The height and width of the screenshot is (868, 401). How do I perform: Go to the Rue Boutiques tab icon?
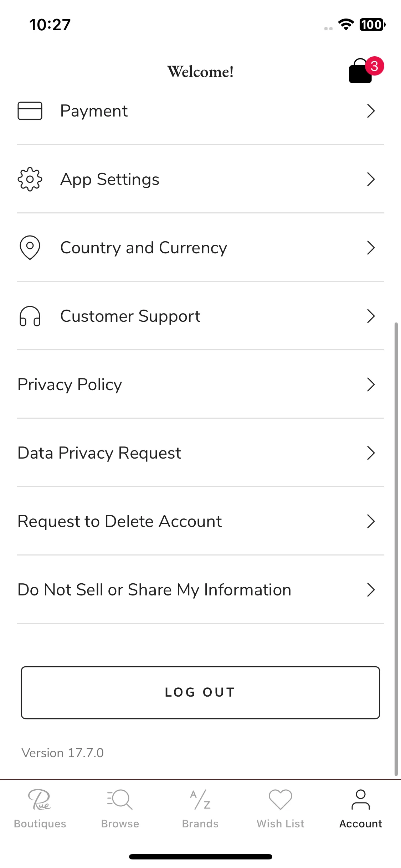[40, 799]
